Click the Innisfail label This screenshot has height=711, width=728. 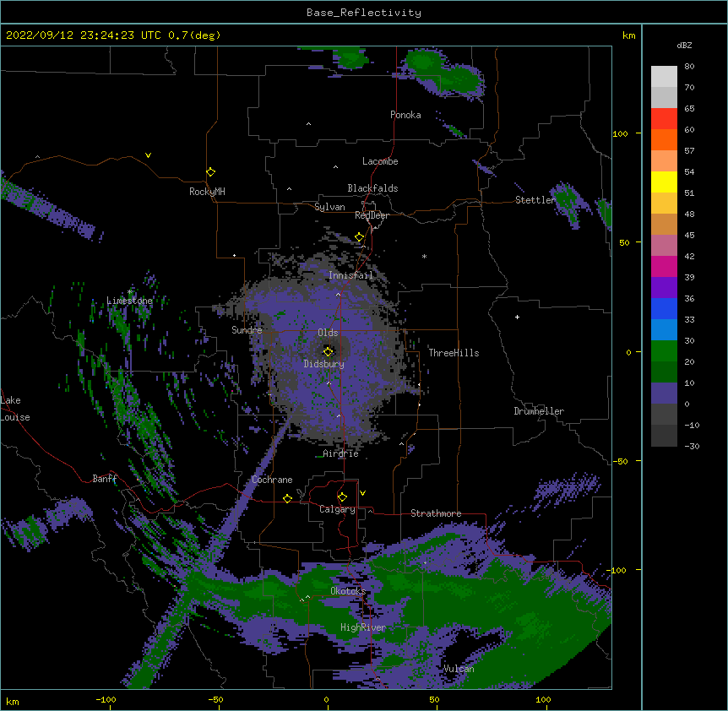pyautogui.click(x=350, y=275)
